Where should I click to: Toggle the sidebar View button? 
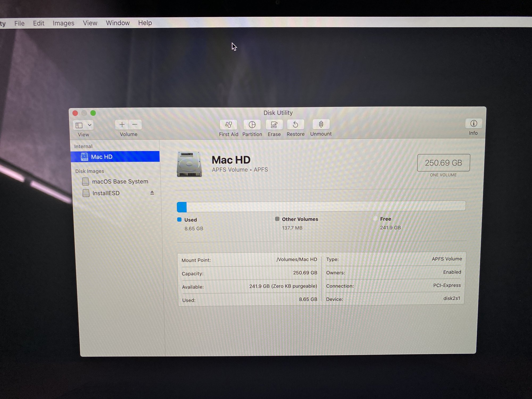[x=79, y=125]
